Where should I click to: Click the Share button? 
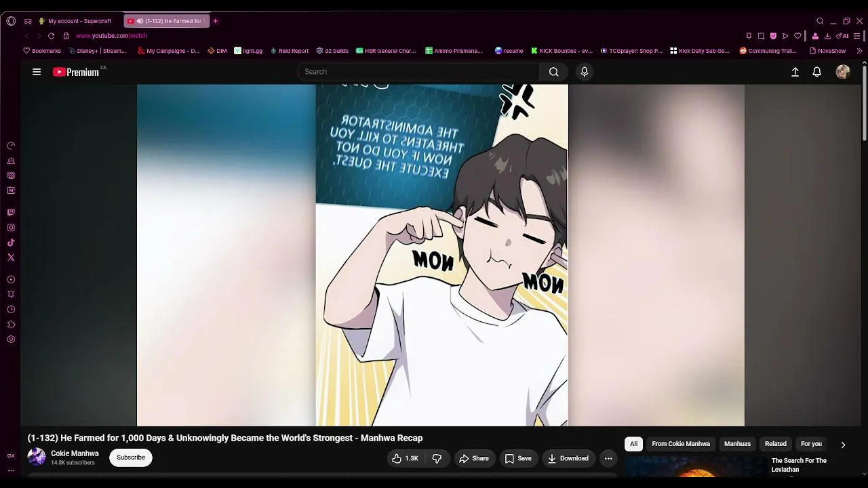tap(474, 458)
